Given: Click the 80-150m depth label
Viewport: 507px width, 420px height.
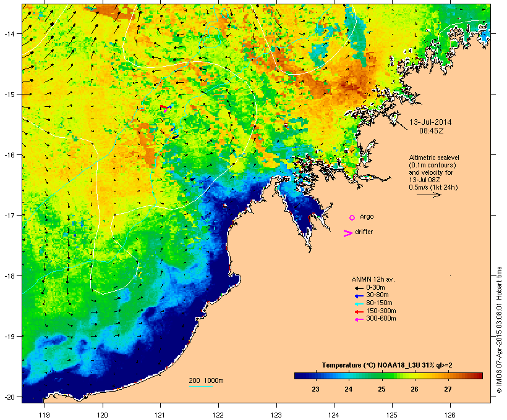Looking at the screenshot, I should [x=379, y=303].
